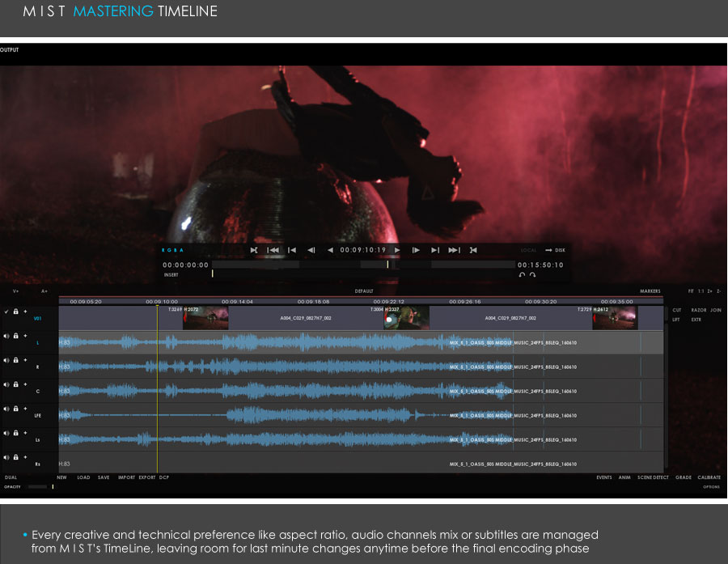This screenshot has height=564, width=728.
Task: Open the SCENE DETECT panel
Action: pyautogui.click(x=653, y=477)
